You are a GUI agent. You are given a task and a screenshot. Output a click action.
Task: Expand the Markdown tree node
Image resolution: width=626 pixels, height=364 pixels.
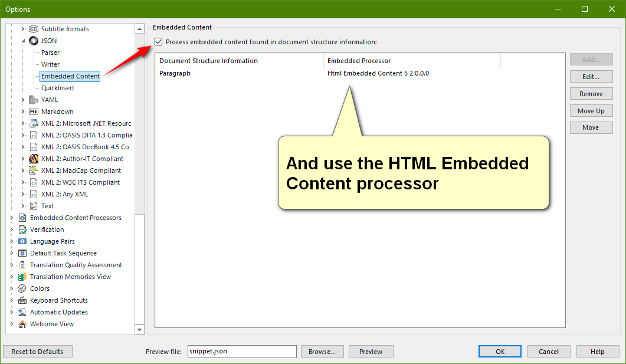(23, 112)
